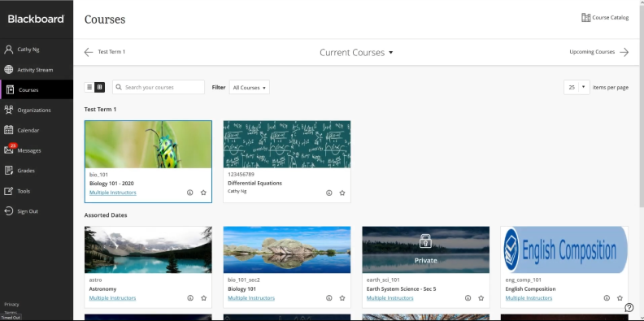Open course info for English Composition
Screen dimensions: 644x321
tap(607, 298)
